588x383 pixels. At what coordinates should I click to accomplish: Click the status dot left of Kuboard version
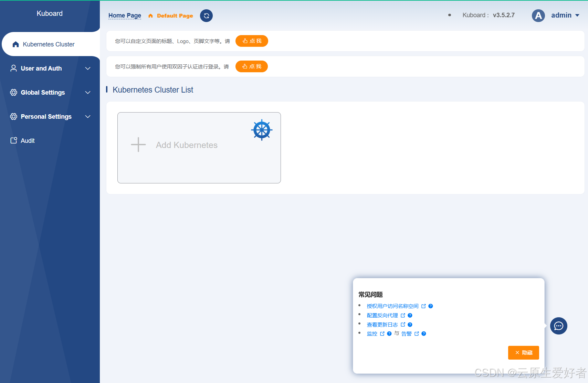click(450, 15)
